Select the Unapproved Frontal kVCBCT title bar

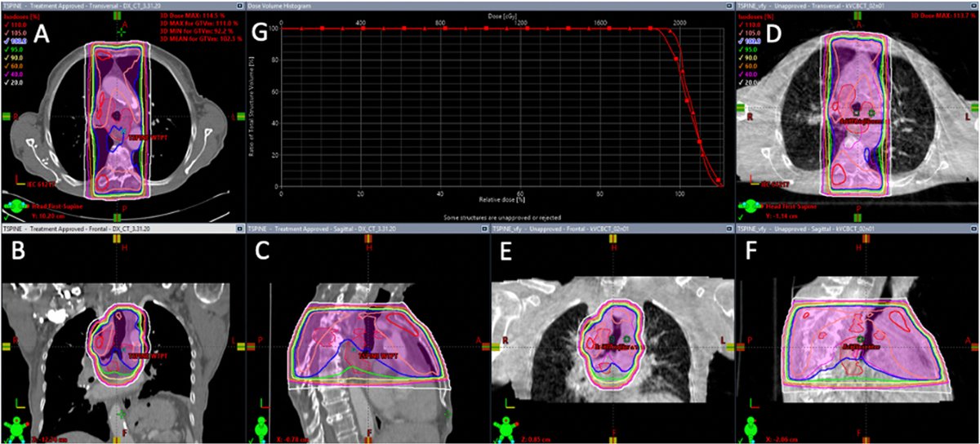[x=612, y=230]
